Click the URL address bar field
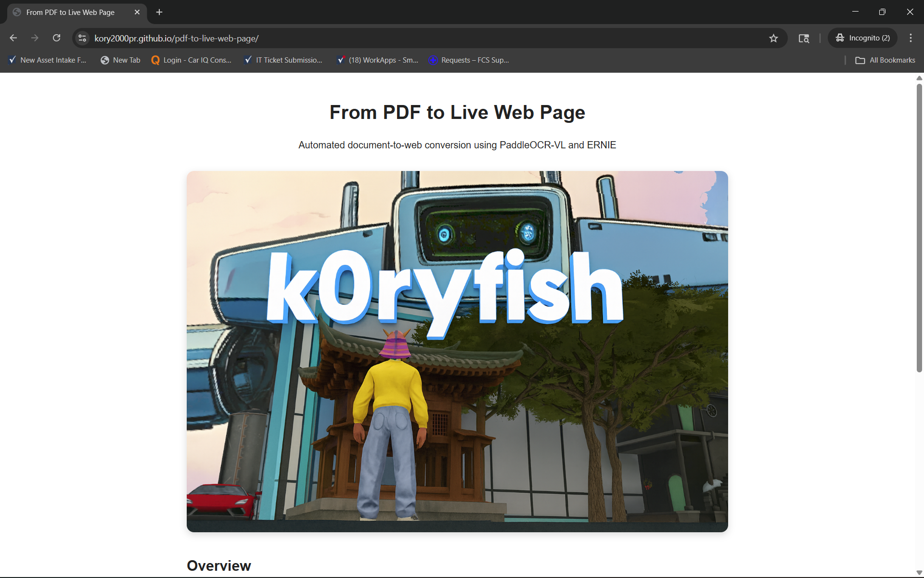924x578 pixels. (x=423, y=38)
